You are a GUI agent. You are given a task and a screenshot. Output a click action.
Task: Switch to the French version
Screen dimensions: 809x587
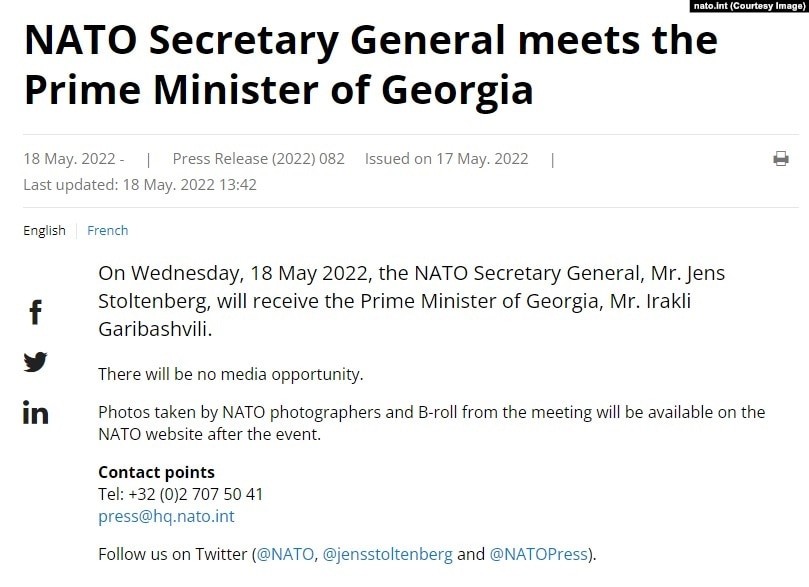click(x=108, y=230)
